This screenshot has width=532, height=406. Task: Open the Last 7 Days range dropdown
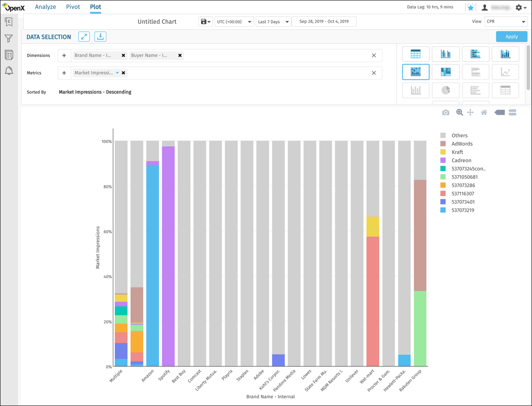coord(274,21)
